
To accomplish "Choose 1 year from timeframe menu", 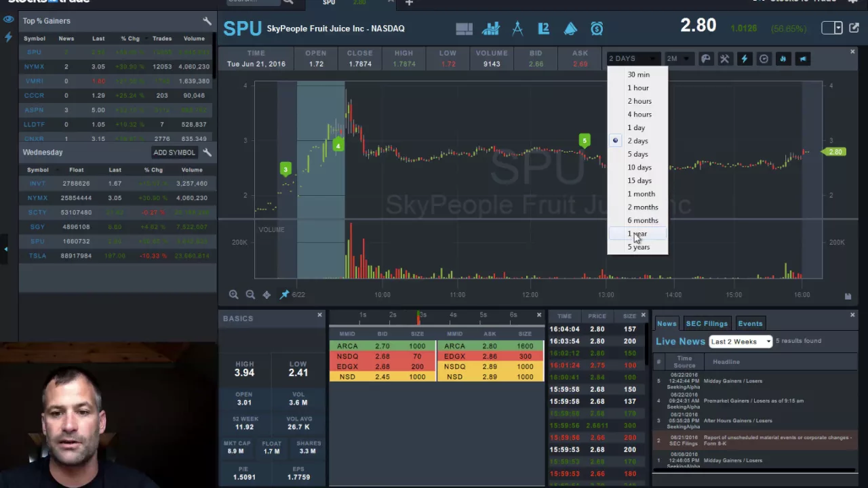I will click(x=637, y=234).
